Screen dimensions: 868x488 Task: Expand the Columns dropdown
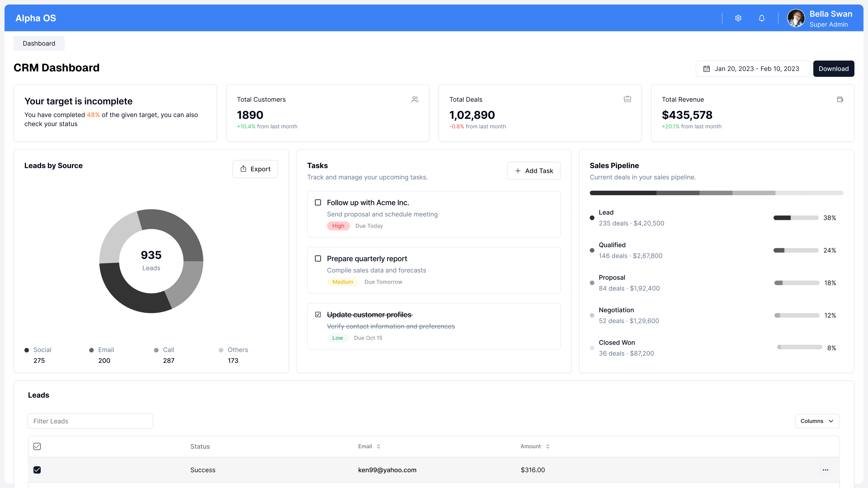pyautogui.click(x=817, y=421)
